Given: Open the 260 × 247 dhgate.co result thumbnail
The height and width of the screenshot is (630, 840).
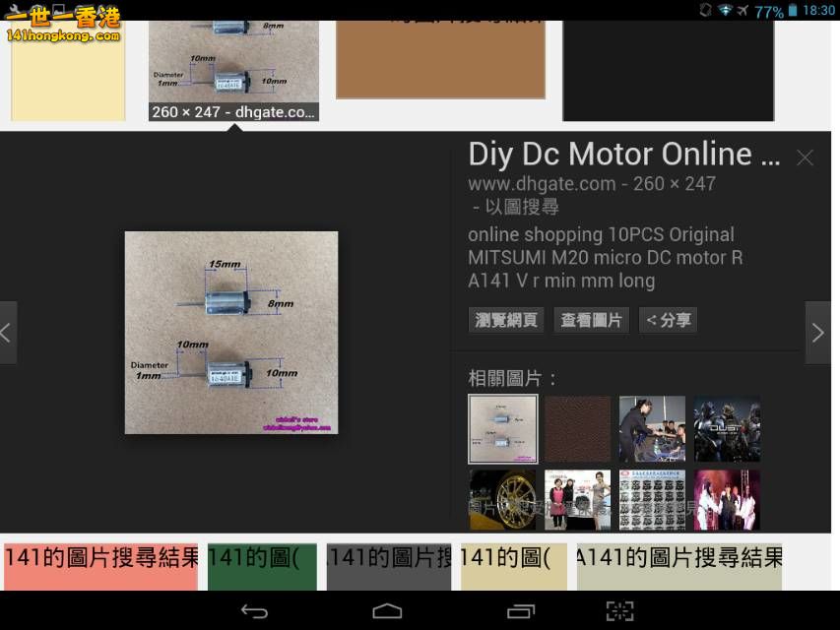Looking at the screenshot, I should click(233, 71).
